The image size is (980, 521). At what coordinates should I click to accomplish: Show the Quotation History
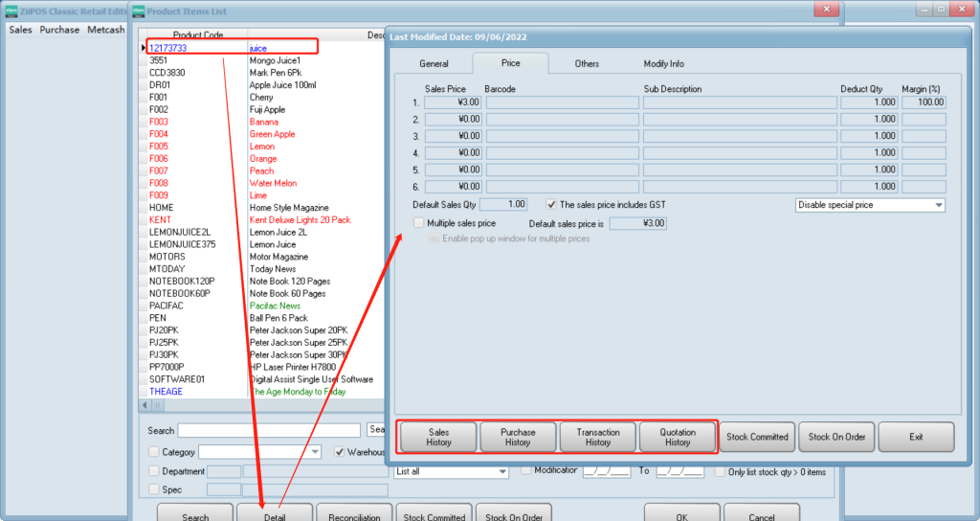[678, 437]
